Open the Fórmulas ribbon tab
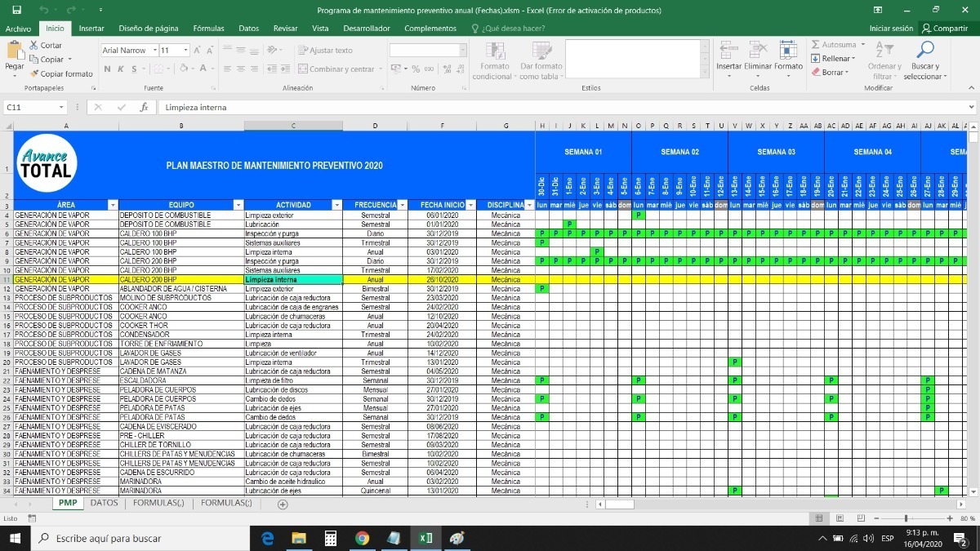Screen dimensions: 980x551 click(208, 29)
